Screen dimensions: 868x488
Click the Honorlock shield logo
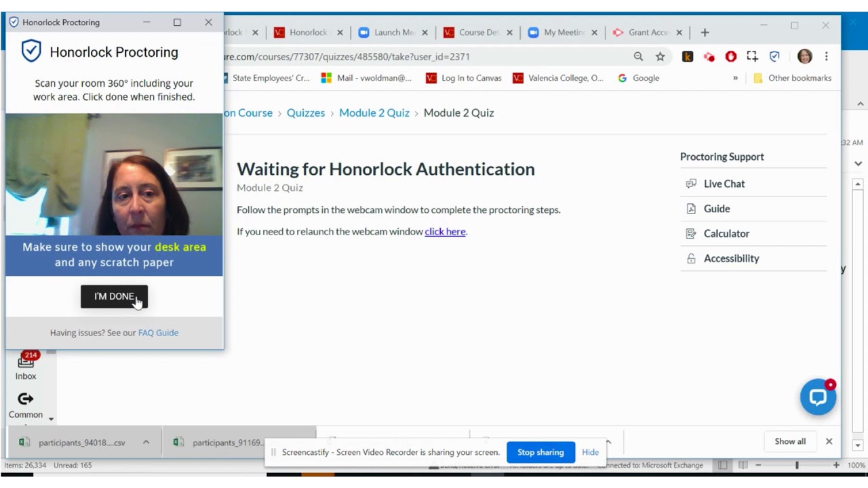tap(31, 52)
